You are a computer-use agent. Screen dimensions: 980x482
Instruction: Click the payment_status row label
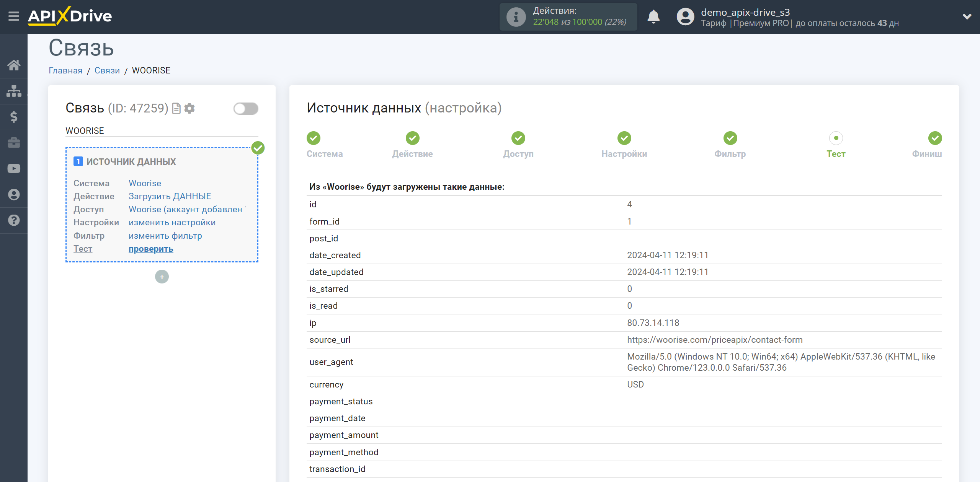341,401
